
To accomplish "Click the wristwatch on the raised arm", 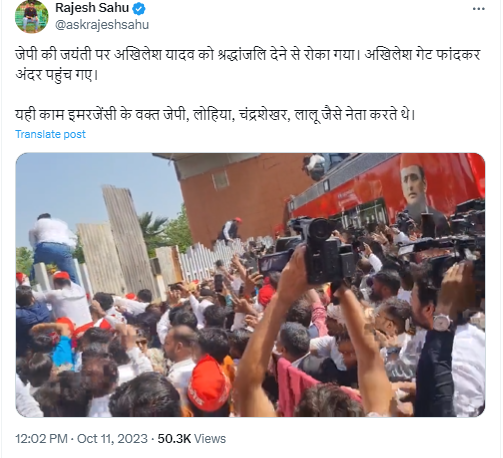I will (x=442, y=322).
